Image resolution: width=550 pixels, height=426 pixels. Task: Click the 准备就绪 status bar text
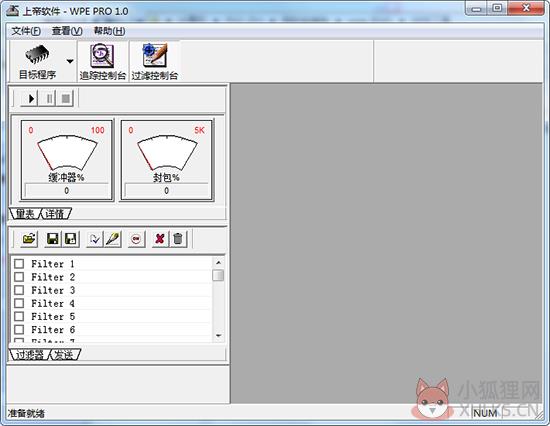[x=26, y=414]
